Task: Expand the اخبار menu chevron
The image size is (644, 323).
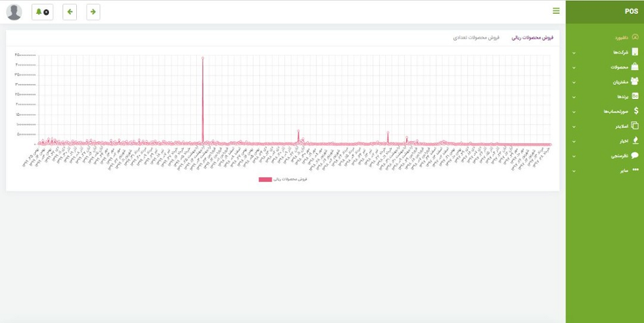Action: [x=574, y=141]
